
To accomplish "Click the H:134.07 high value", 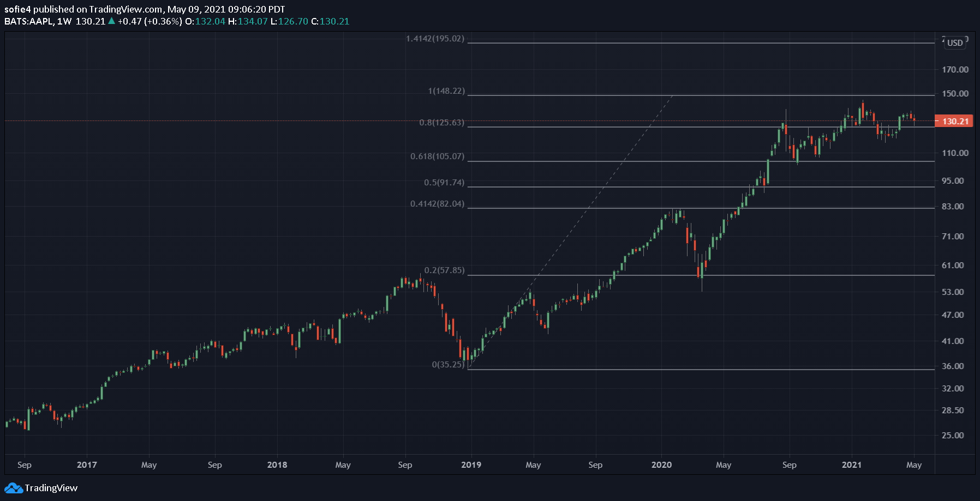I will tap(248, 21).
